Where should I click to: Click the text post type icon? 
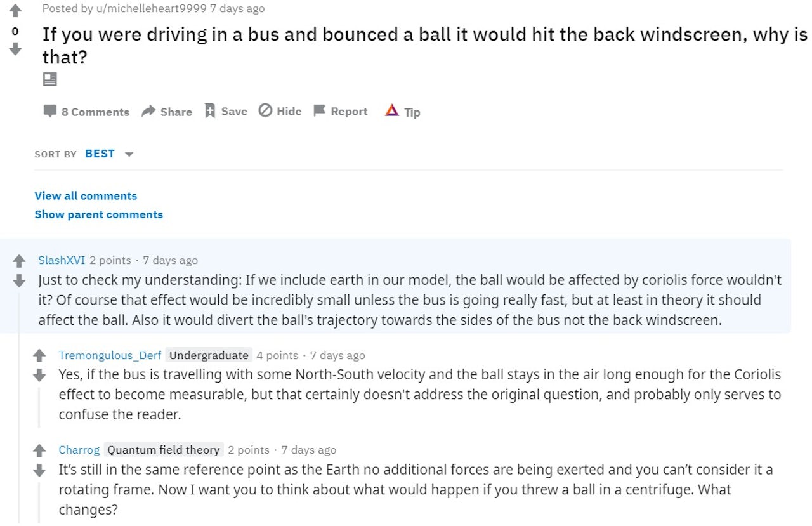[x=49, y=79]
